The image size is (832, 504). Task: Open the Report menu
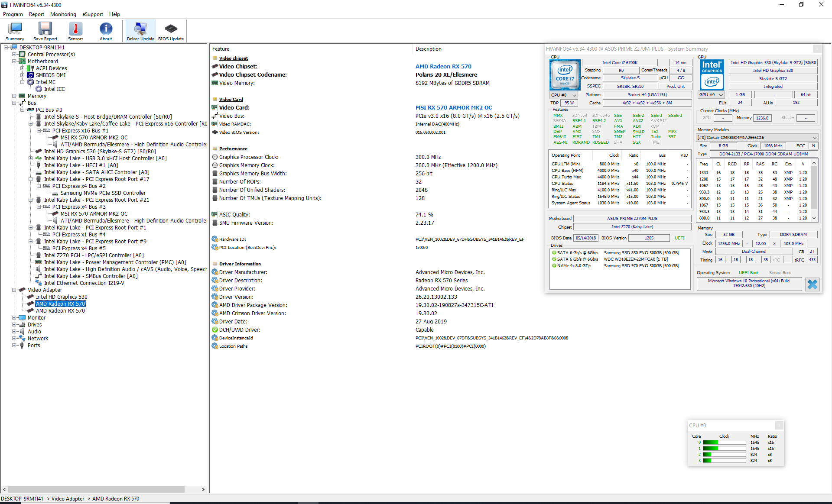tap(36, 14)
